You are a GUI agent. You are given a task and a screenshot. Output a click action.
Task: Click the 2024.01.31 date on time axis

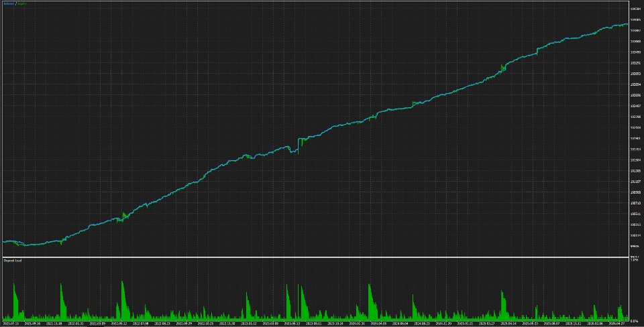pos(358,323)
